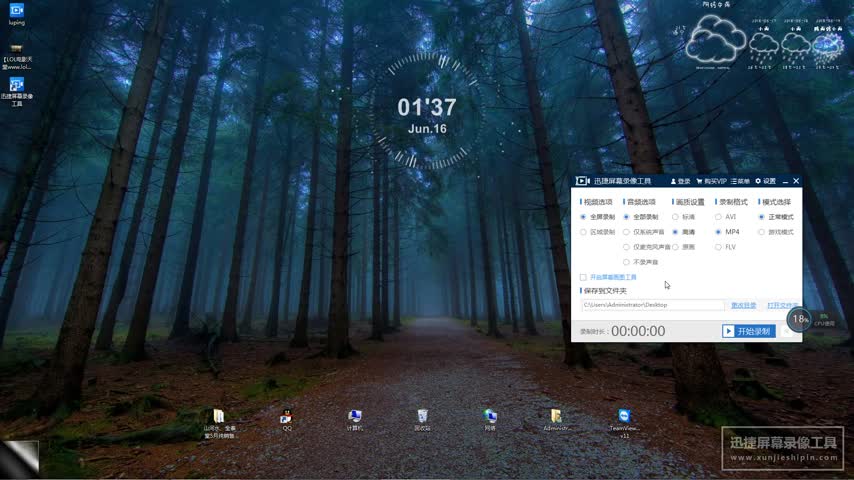The width and height of the screenshot is (854, 480).
Task: Open the luping desktop shortcut
Action: [x=16, y=14]
